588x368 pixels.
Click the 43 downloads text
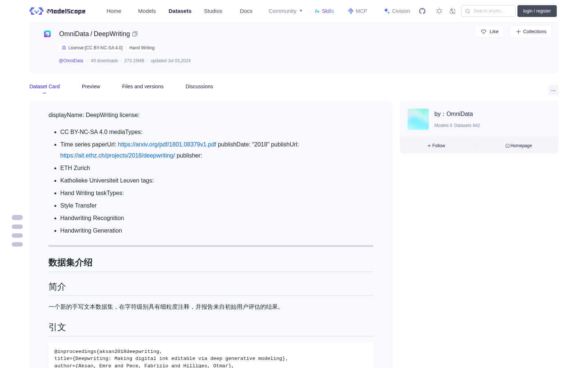point(104,61)
